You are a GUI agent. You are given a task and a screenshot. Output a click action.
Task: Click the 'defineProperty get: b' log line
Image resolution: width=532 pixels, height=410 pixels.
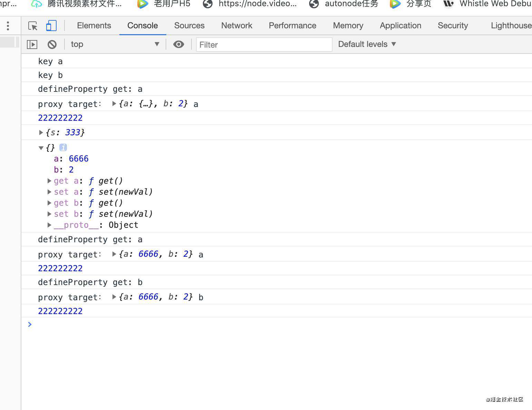[90, 282]
